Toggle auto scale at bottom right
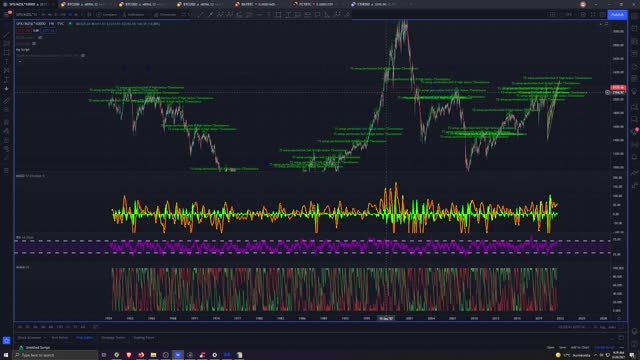640x360 pixels. pos(612,327)
